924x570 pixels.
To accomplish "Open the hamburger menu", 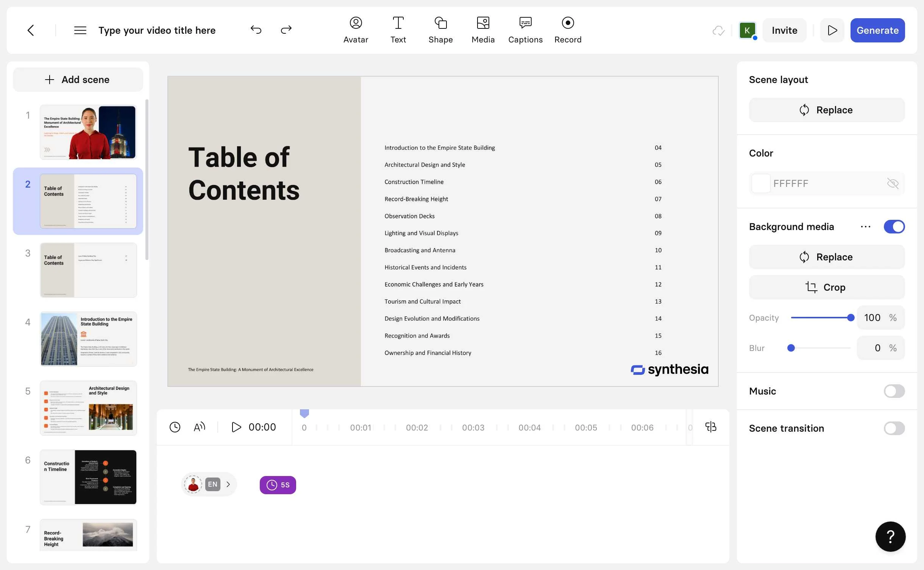I will [x=80, y=30].
